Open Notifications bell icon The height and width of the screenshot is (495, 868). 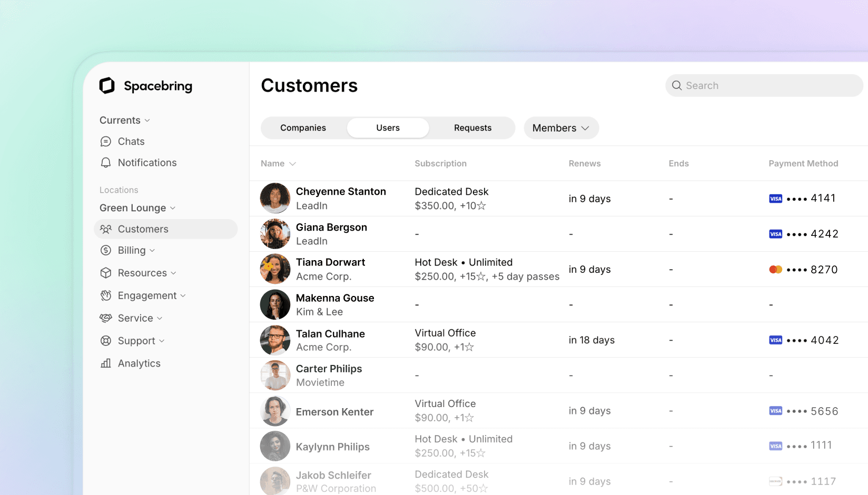click(x=106, y=163)
